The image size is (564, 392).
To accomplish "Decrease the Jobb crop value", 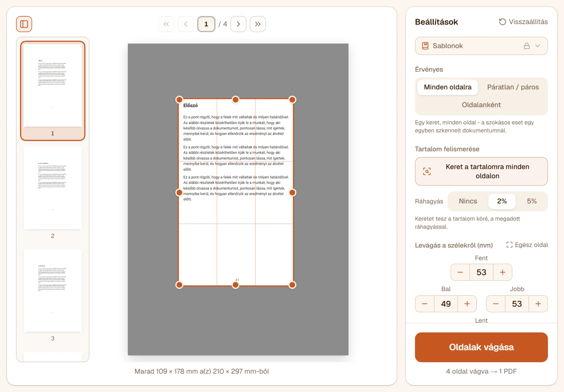I will (496, 304).
